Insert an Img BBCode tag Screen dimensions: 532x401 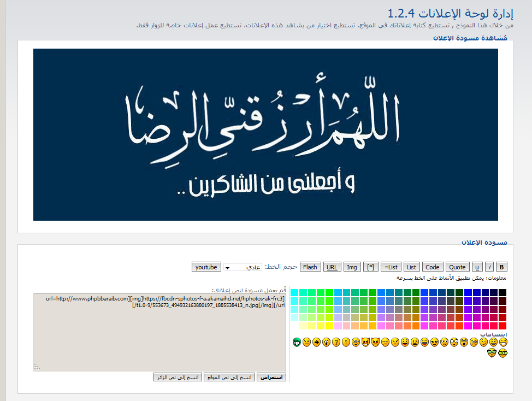click(x=352, y=267)
